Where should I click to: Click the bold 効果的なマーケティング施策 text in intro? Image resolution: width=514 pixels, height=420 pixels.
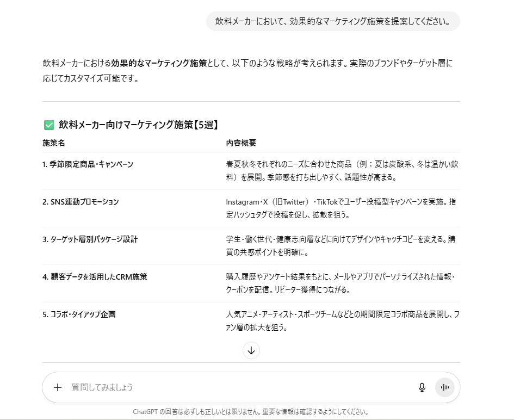coord(159,63)
